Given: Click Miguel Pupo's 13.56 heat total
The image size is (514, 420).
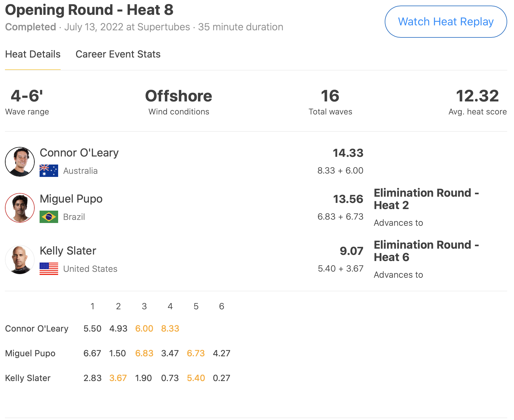Looking at the screenshot, I should pos(348,199).
